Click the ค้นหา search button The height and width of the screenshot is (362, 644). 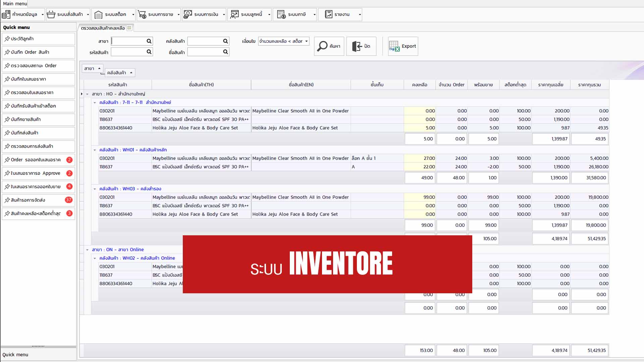coord(329,46)
